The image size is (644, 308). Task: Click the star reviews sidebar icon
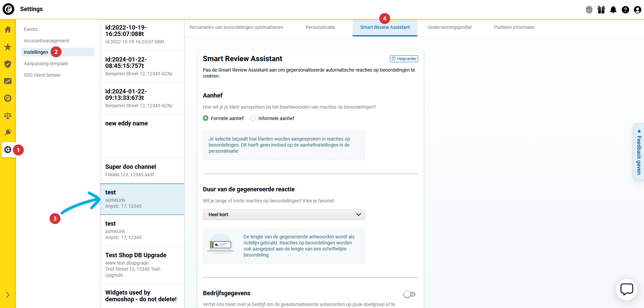click(8, 47)
